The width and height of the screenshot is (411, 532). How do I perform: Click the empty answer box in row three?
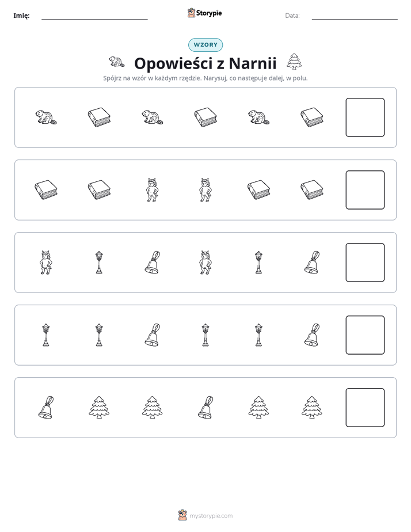[365, 263]
